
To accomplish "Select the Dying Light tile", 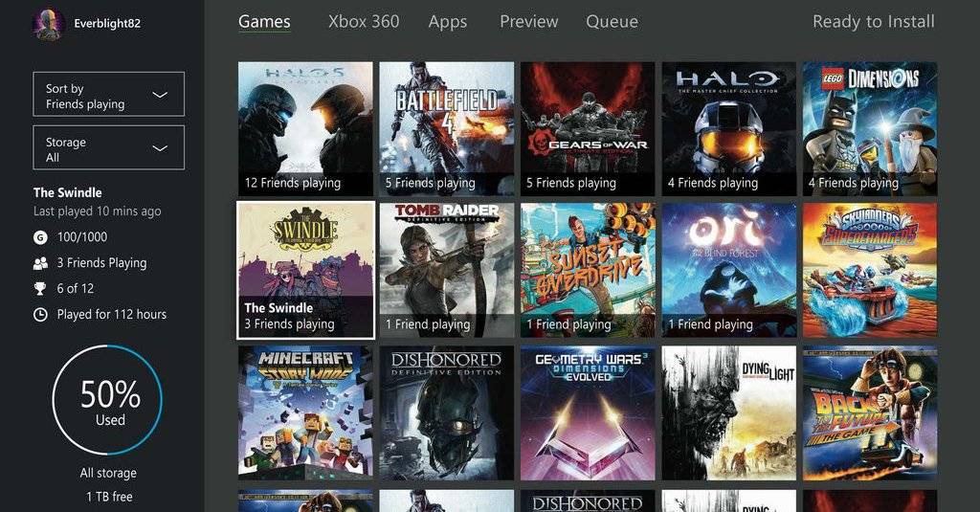I will tap(728, 413).
